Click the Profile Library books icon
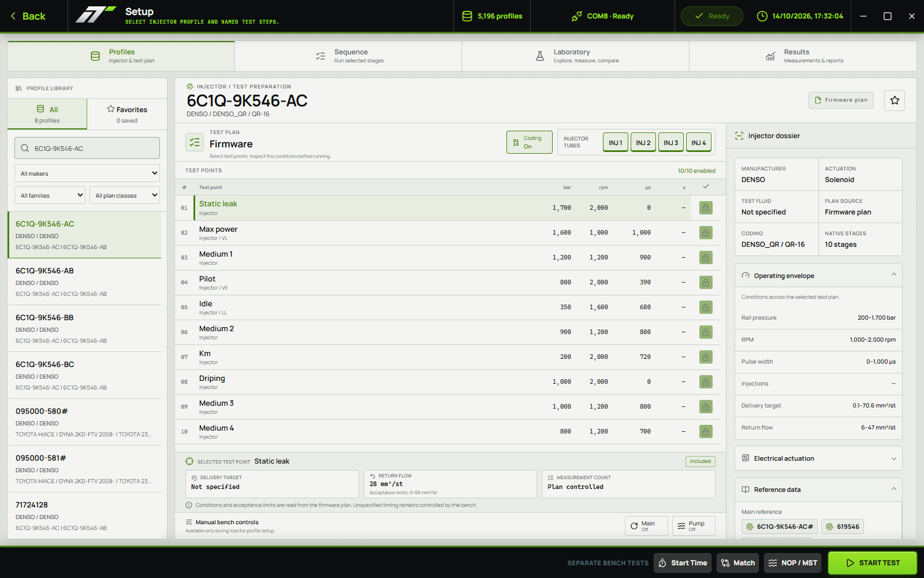924x578 pixels. 18,88
